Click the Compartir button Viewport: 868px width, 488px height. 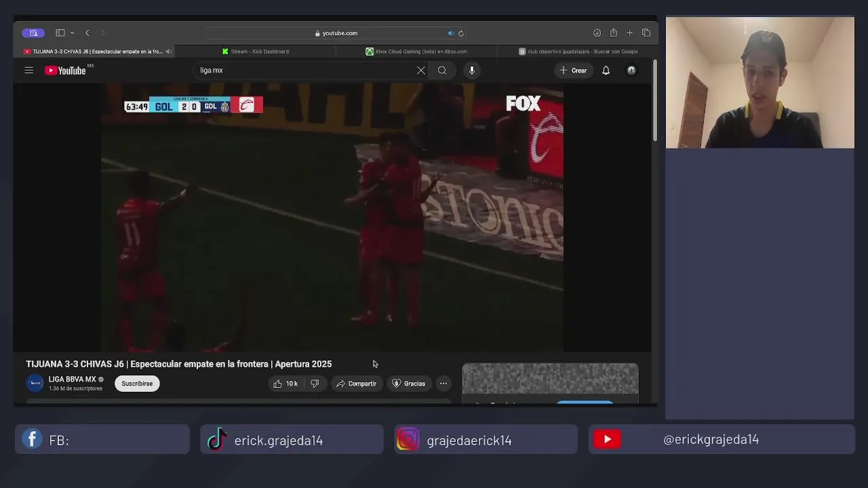point(356,384)
